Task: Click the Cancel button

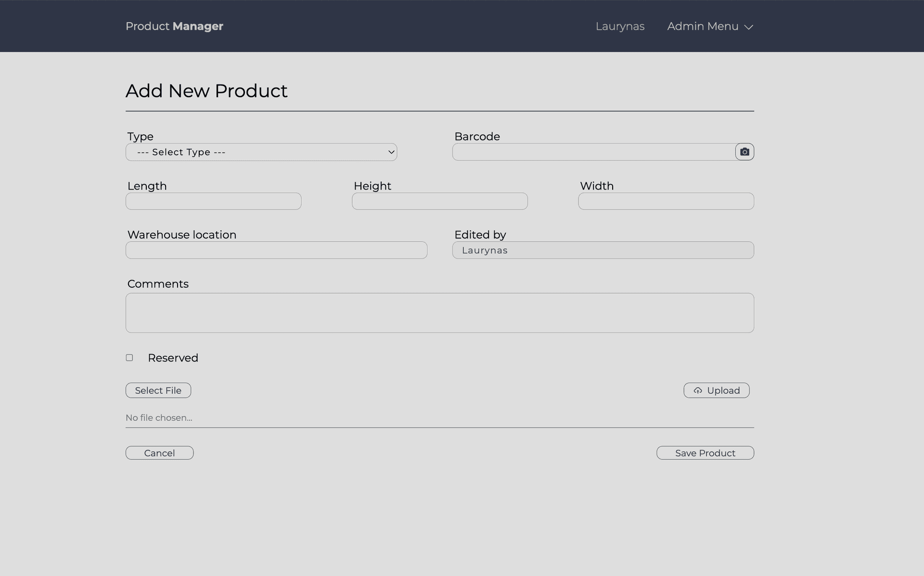Action: (x=159, y=453)
